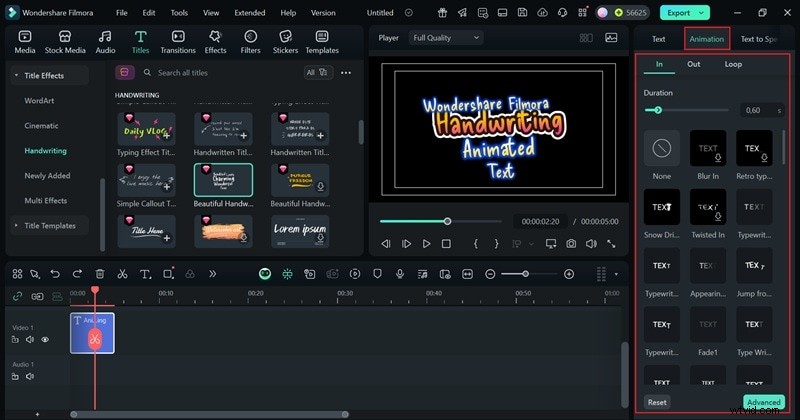Step back one frame
Viewport: 800px width, 420px height.
[x=386, y=244]
